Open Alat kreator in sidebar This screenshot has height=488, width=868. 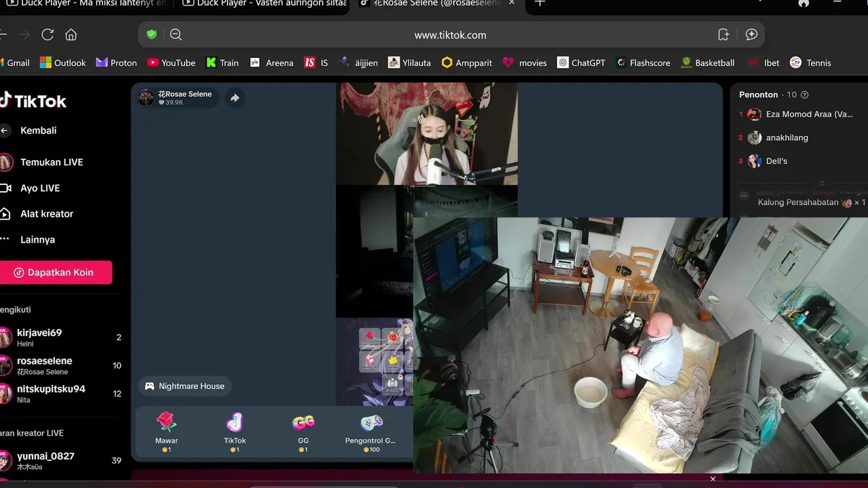[37, 213]
